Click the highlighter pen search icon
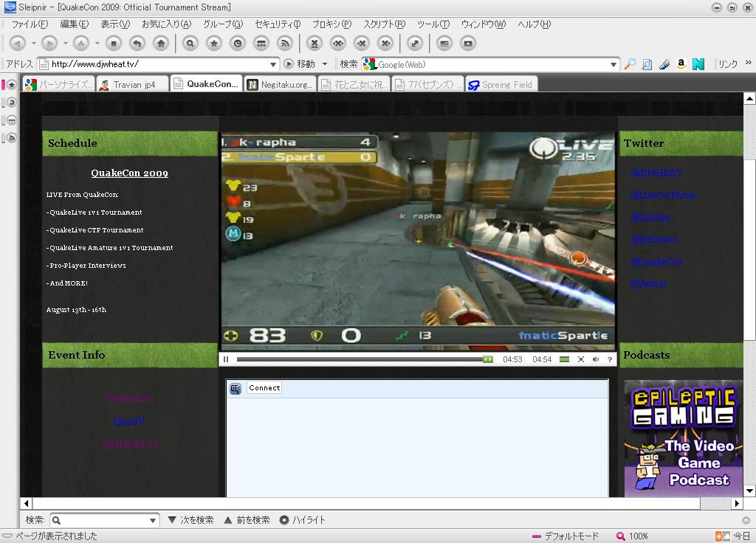Screen dimensions: 756x543 664,64
